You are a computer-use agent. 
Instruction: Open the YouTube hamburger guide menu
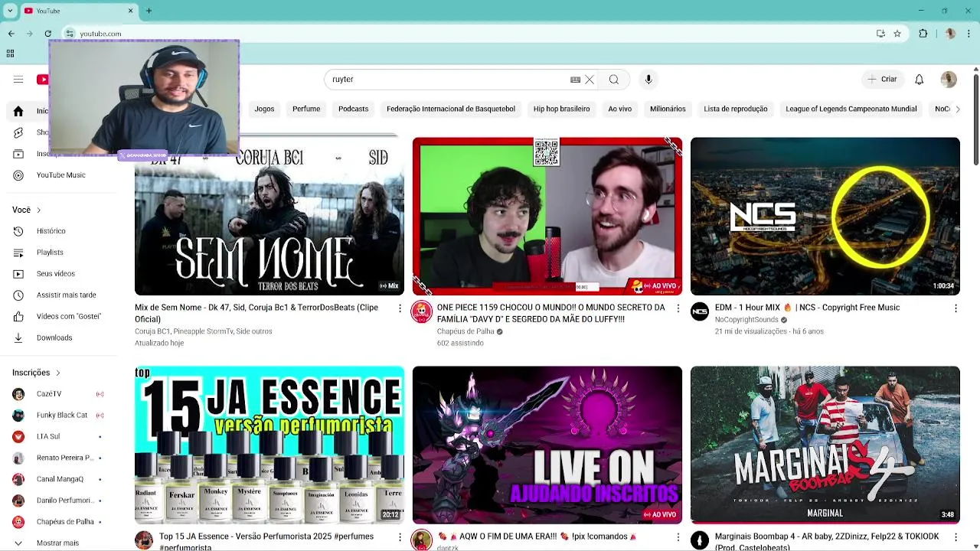click(x=18, y=80)
